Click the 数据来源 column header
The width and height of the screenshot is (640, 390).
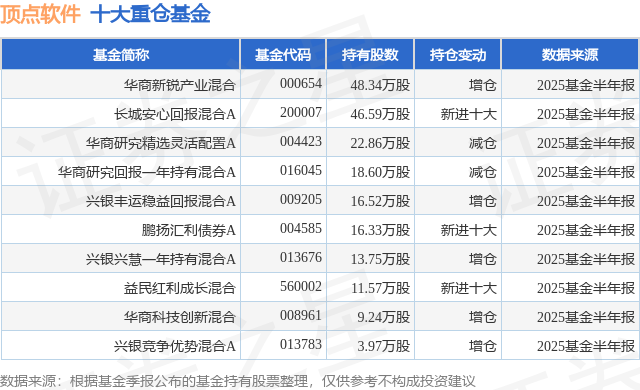[570, 55]
